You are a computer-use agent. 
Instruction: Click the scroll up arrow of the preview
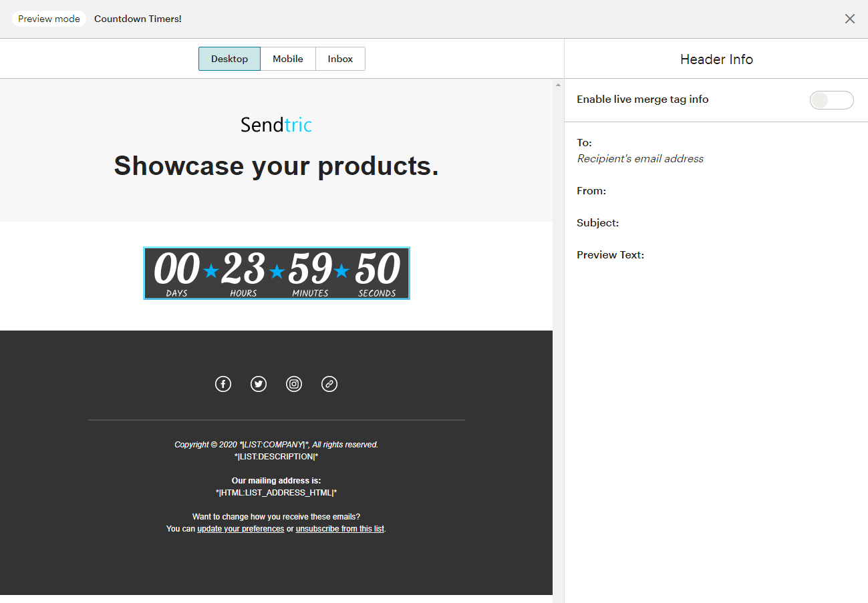pos(558,85)
